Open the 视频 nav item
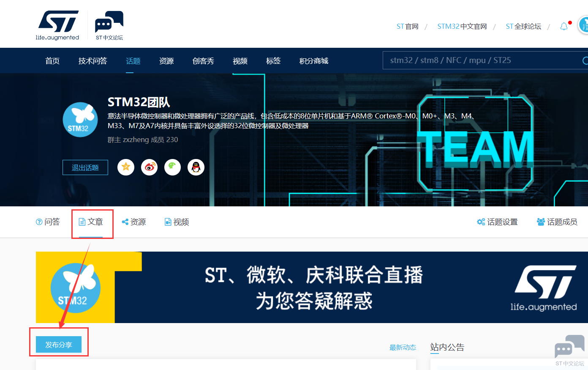This screenshot has height=370, width=588. tap(240, 61)
